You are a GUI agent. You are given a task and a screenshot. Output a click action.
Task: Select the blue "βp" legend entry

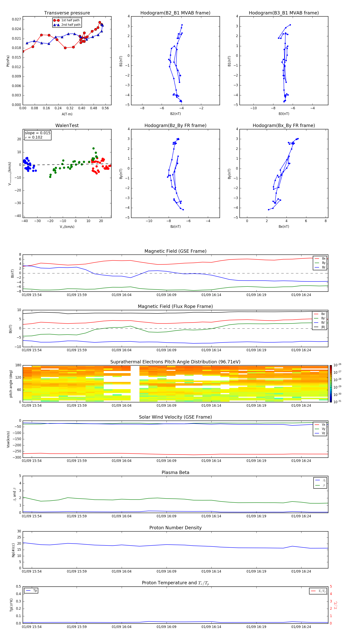tap(320, 480)
